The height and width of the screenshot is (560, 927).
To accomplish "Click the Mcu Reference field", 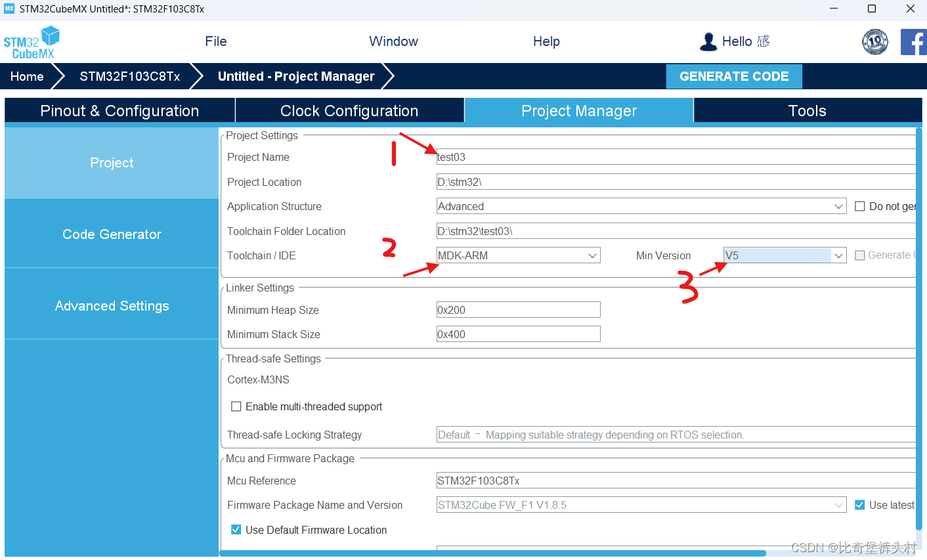I will pos(676,481).
